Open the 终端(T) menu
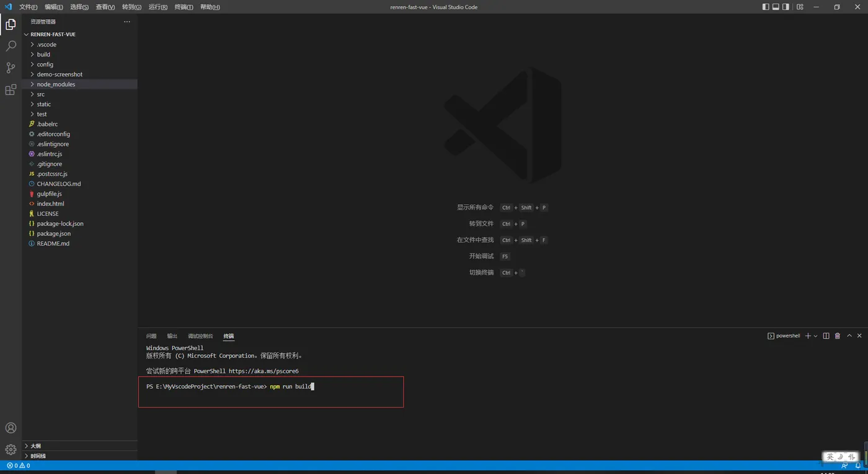The width and height of the screenshot is (868, 474). coord(184,7)
